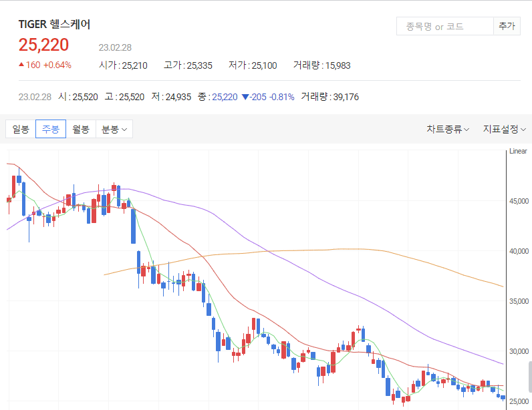This screenshot has height=410, width=532.
Task: Click the 고가: 25,335 high price
Action: coord(188,65)
